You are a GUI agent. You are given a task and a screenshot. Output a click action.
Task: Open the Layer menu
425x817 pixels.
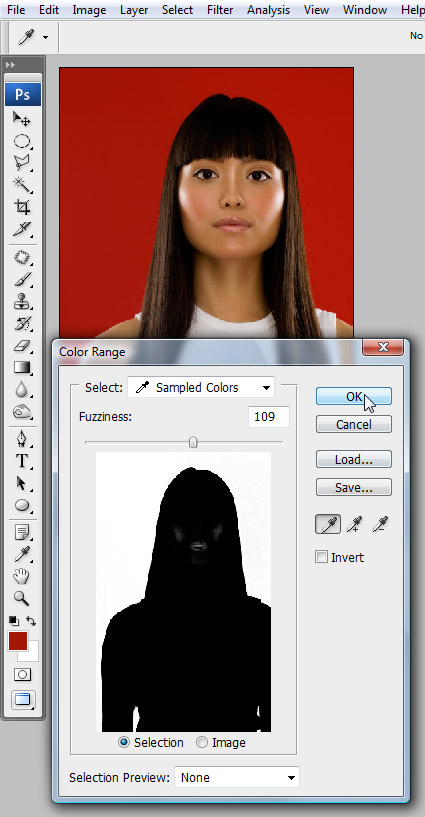coord(134,10)
